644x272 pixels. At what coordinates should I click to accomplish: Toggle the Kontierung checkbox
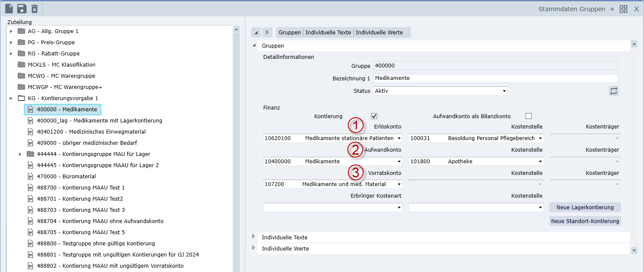coord(374,116)
